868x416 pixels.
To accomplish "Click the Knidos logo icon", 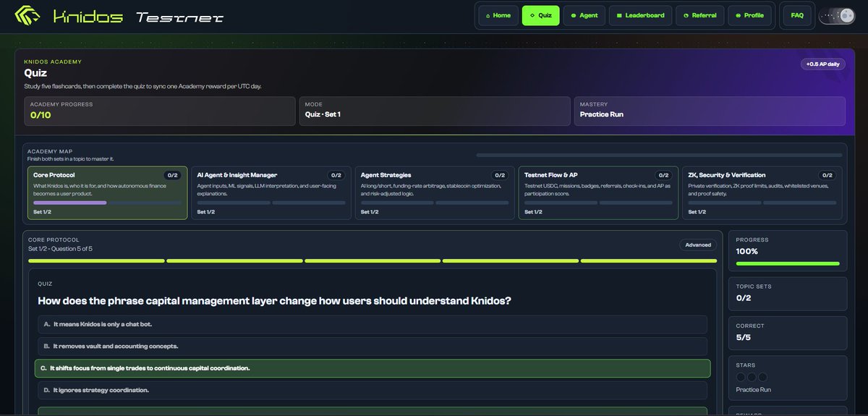I will point(28,15).
